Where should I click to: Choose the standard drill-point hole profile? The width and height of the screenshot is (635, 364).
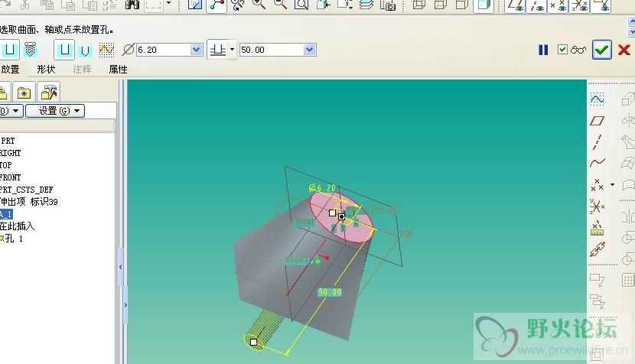[85, 50]
